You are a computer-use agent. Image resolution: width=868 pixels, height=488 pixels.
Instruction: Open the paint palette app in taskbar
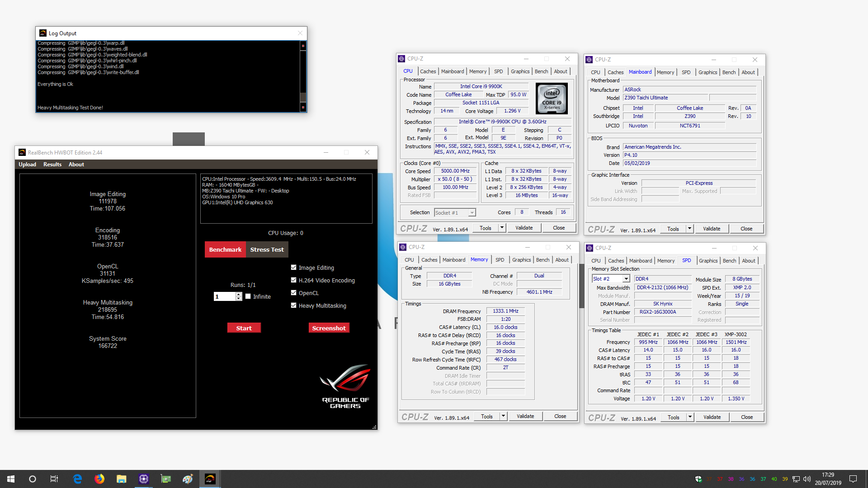pyautogui.click(x=188, y=479)
